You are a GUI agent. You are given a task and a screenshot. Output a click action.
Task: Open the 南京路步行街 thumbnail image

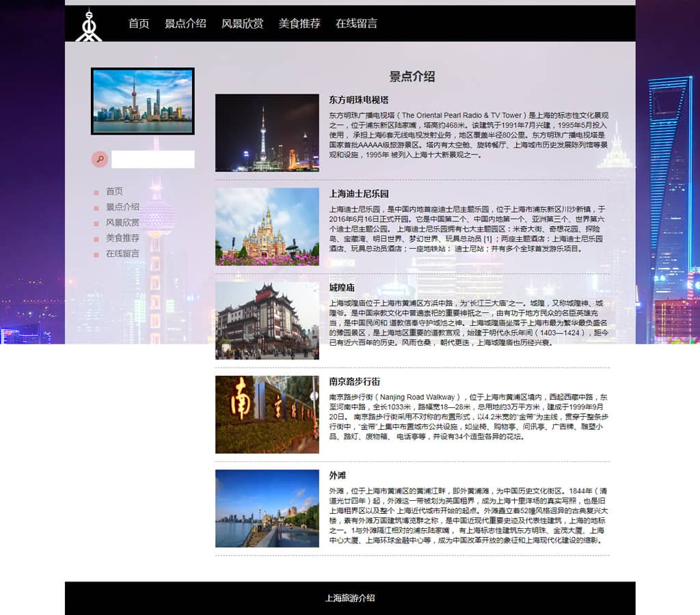point(267,414)
